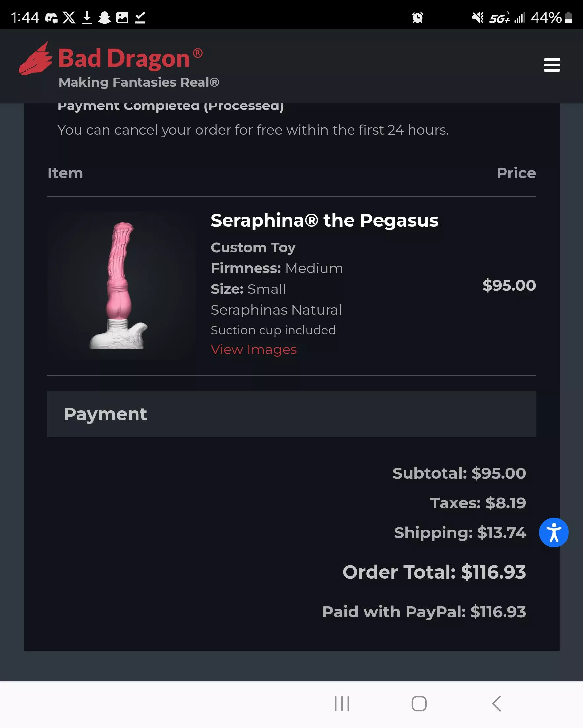This screenshot has height=728, width=583.
Task: Click the Item column header
Action: (x=65, y=173)
